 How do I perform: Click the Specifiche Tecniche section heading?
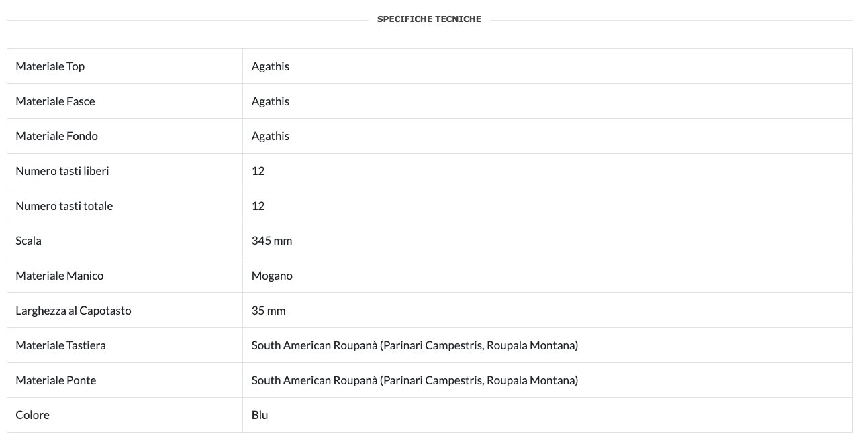429,19
